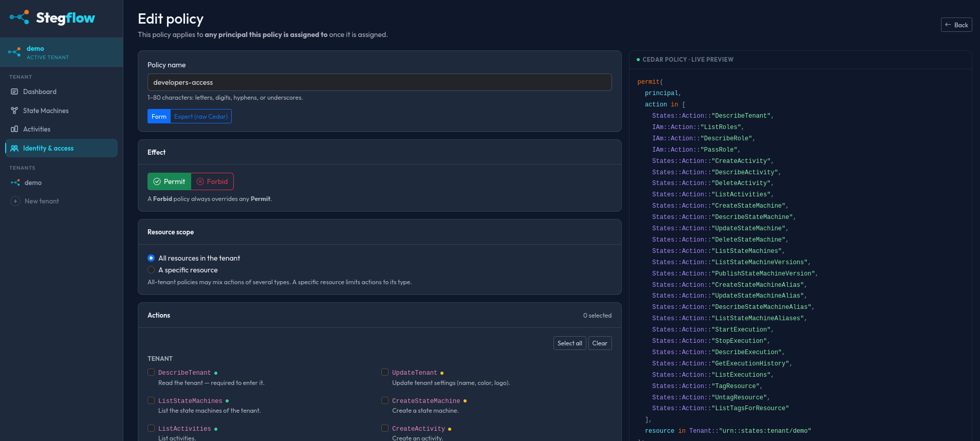Click "GetExecutionHistory" line in Cedar preview

click(x=722, y=363)
